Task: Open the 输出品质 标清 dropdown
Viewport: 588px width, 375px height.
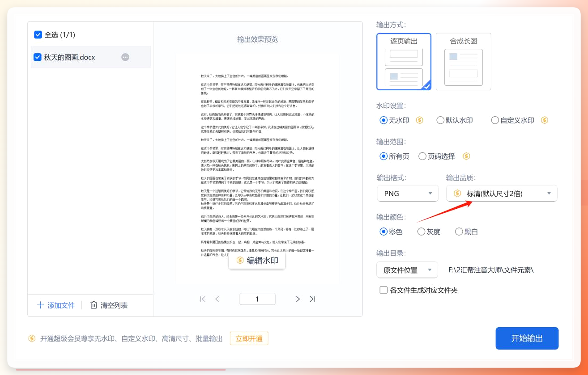Action: click(x=502, y=194)
